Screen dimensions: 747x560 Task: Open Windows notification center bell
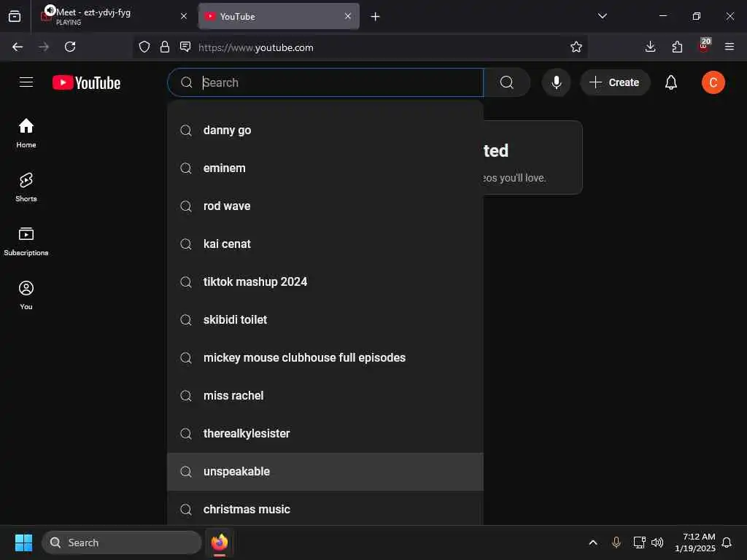727,542
